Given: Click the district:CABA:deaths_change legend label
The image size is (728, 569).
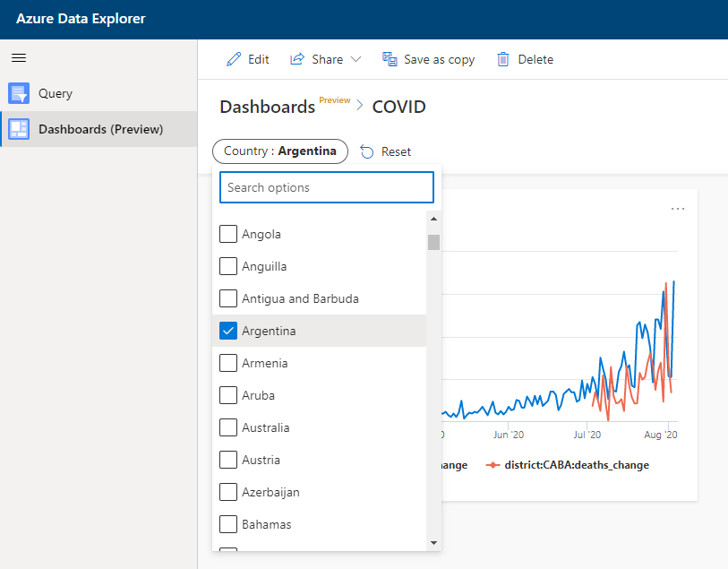Looking at the screenshot, I should coord(577,465).
